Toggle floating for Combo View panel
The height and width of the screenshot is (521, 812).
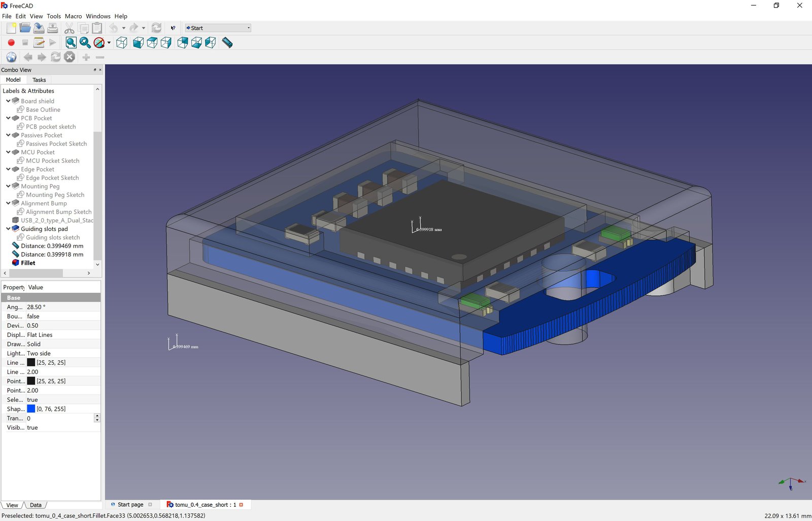pos(95,70)
